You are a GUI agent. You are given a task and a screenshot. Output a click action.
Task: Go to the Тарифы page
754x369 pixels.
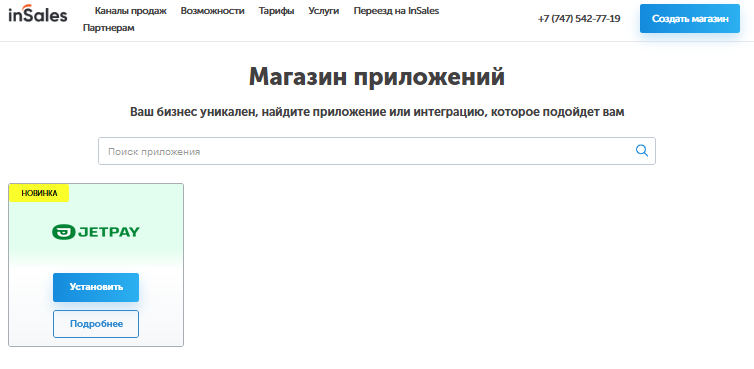[276, 11]
